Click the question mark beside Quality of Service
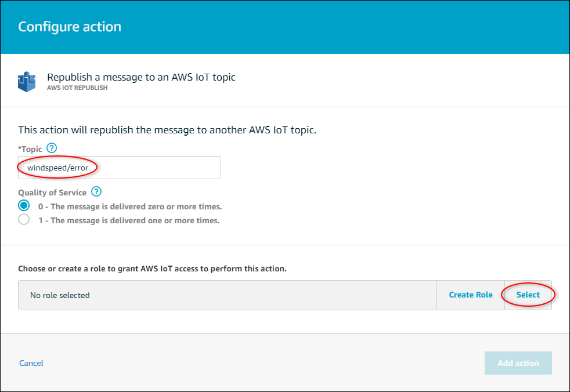This screenshot has width=570, height=392. pyautogui.click(x=96, y=191)
